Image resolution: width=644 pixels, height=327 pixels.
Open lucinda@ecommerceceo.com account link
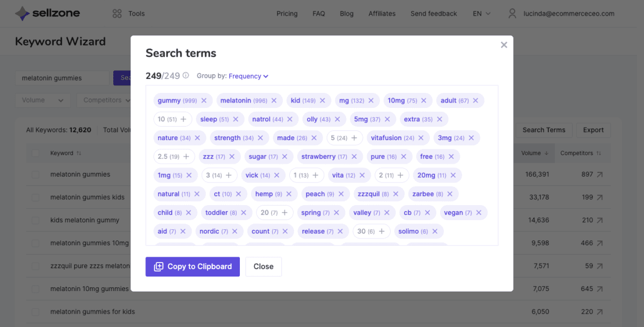click(569, 13)
